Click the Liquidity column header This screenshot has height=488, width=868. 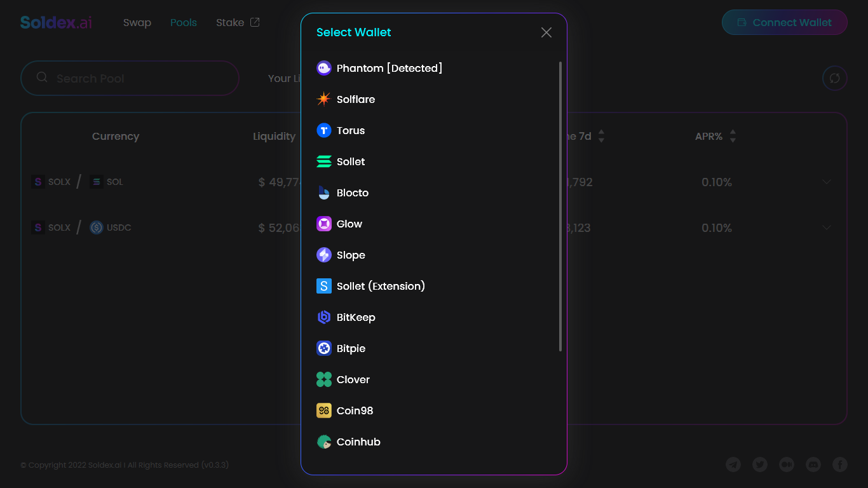point(275,136)
